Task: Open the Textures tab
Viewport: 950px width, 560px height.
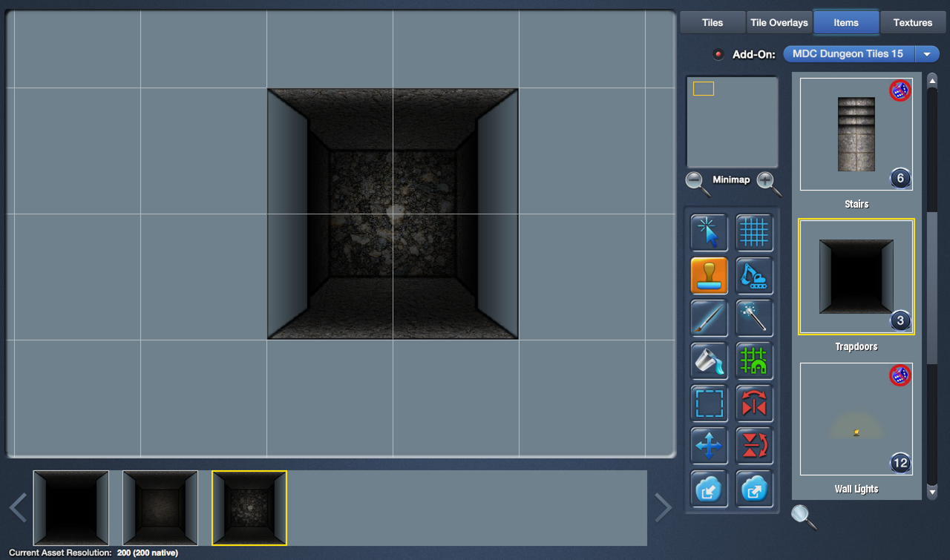Action: point(912,22)
